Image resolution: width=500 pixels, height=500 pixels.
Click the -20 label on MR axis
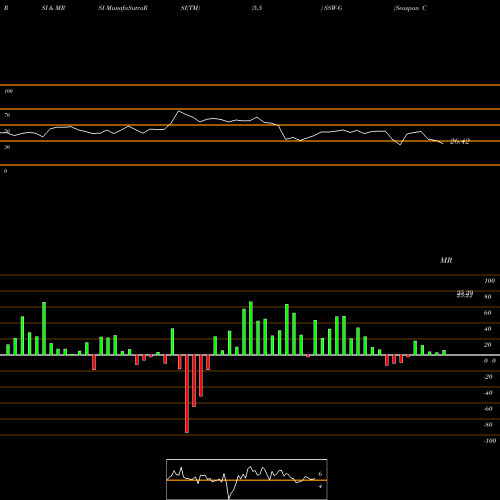488,377
